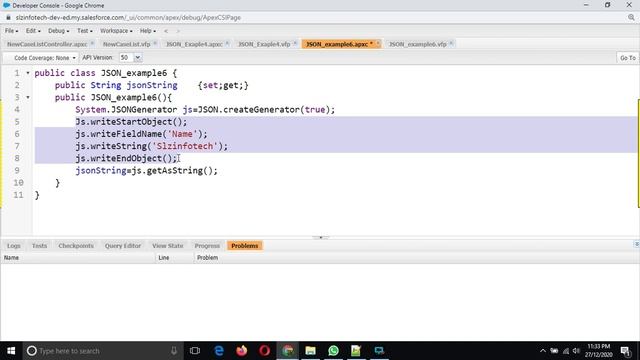Switch to NewCaseListController.apxc tab
Image resolution: width=640 pixels, height=360 pixels.
[47, 44]
